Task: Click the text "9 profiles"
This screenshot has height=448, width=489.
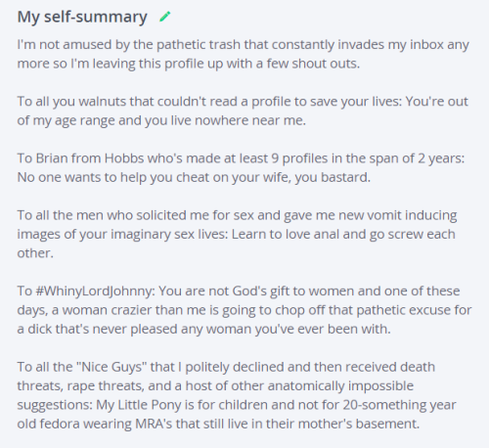Action: click(299, 158)
